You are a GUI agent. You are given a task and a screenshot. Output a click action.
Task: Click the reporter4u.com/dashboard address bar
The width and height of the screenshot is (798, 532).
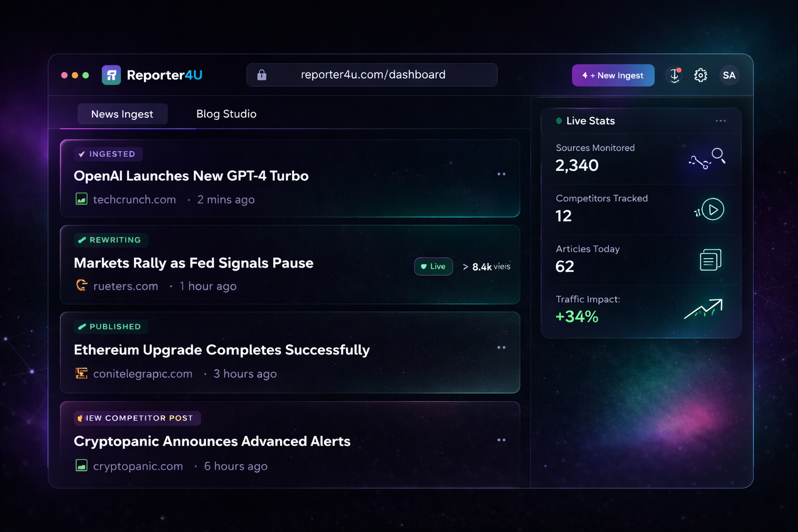pos(372,74)
